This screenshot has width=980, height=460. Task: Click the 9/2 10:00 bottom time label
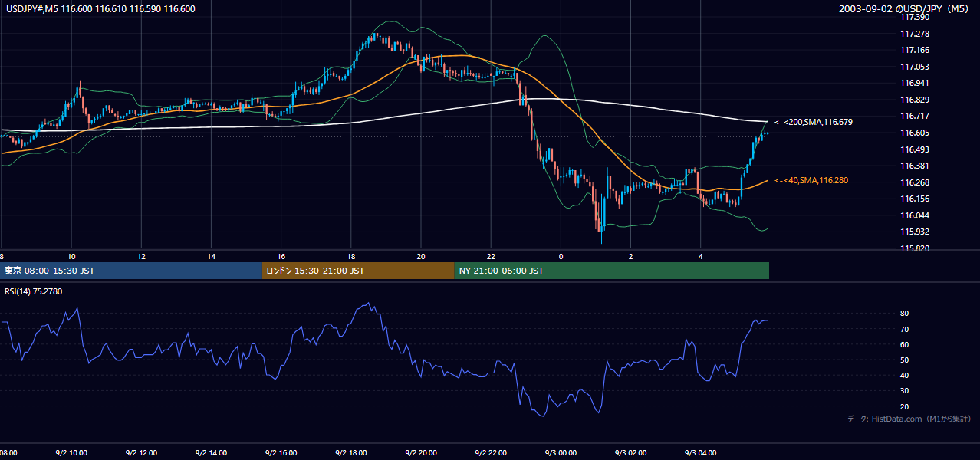(x=71, y=453)
